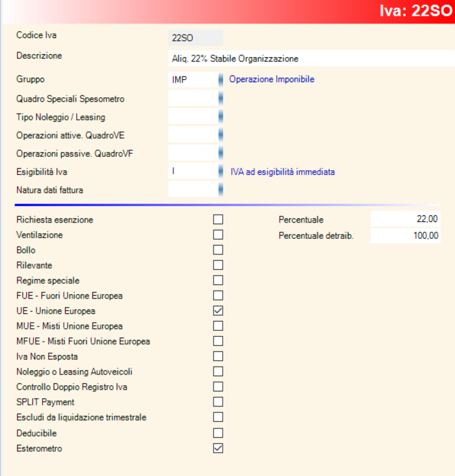Check FUE - Fuori Unione Europea
The width and height of the screenshot is (455, 476).
coord(218,295)
